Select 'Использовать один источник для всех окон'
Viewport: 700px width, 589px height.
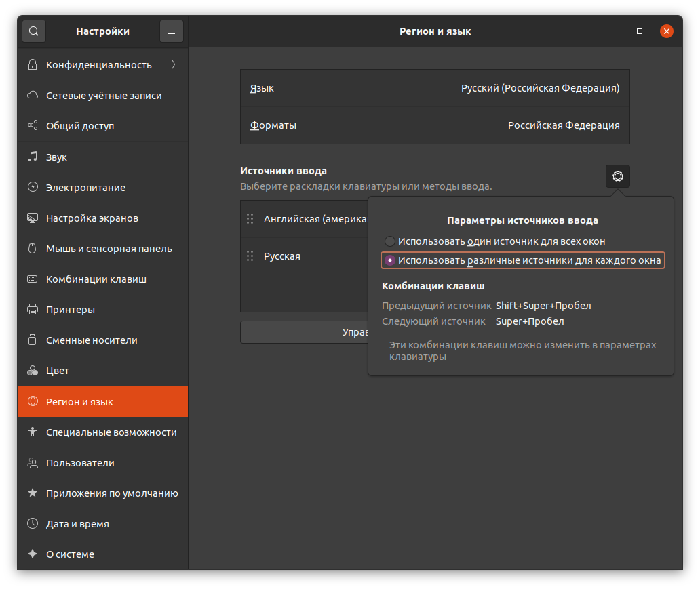pyautogui.click(x=389, y=241)
